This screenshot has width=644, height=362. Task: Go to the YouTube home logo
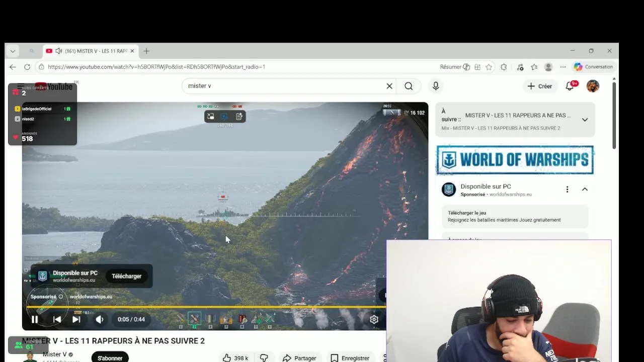(54, 86)
